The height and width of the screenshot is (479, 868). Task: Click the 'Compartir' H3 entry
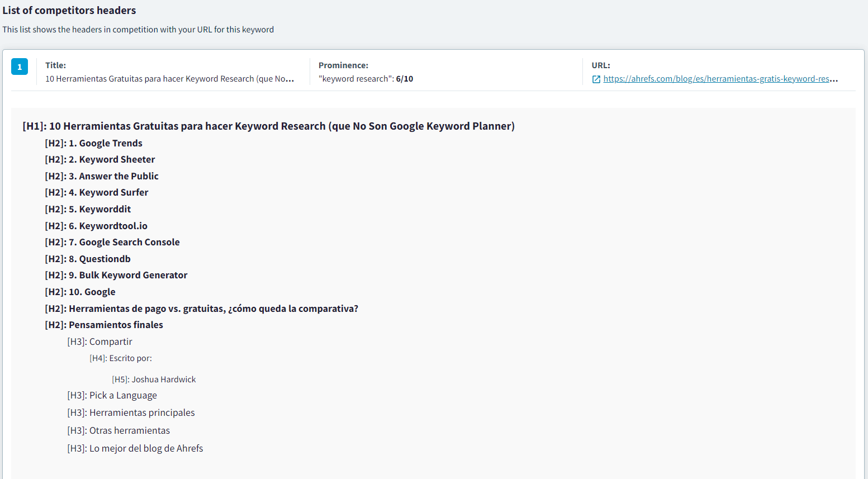pos(99,342)
